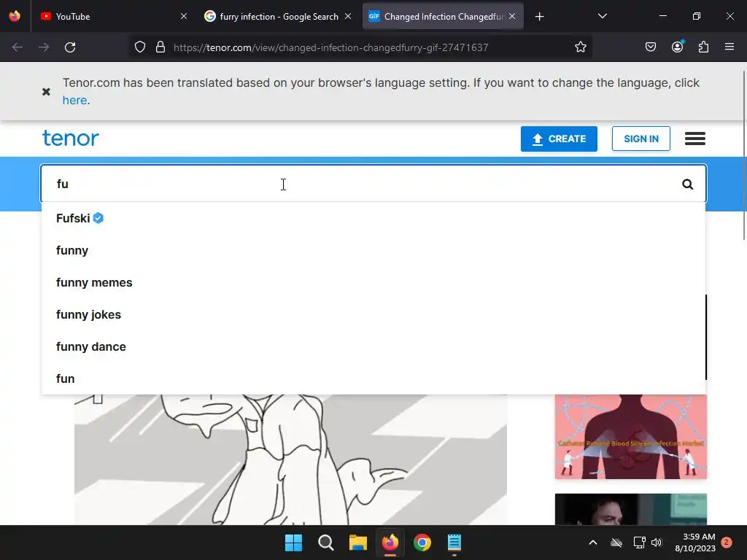The width and height of the screenshot is (747, 560).
Task: Click the Firefox View icon in tab bar
Action: pyautogui.click(x=15, y=16)
